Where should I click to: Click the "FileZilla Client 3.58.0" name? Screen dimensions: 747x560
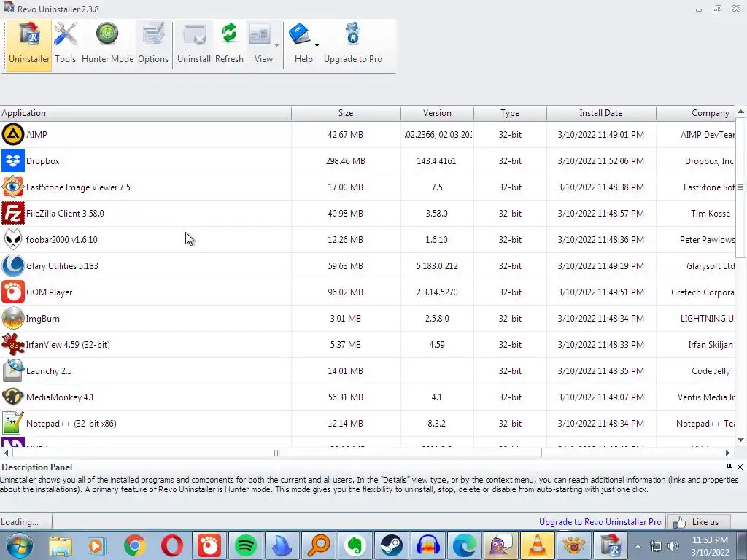(65, 214)
